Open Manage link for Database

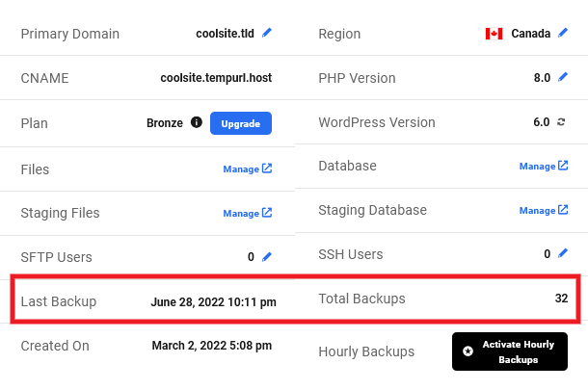point(544,166)
